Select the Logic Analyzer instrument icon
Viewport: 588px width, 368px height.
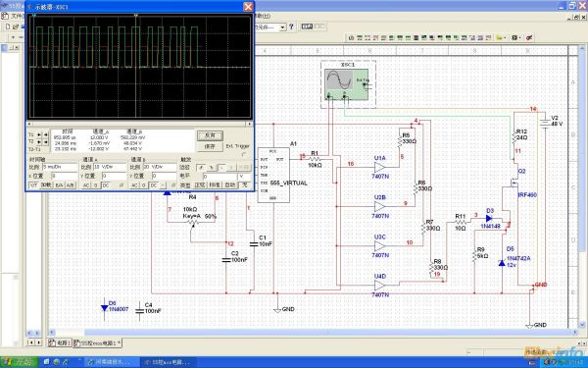(416, 38)
